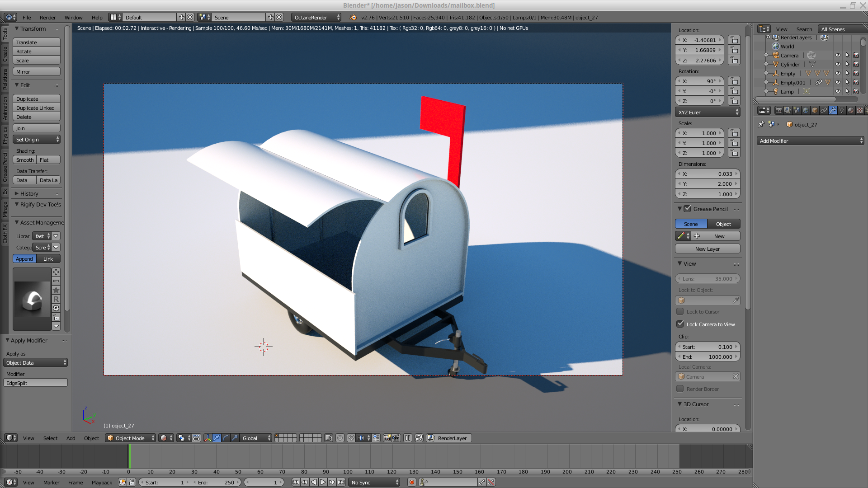Screen dimensions: 868x488
Task: Click the OpenGL render clapperboard icon in the 3D header
Action: 396,438
